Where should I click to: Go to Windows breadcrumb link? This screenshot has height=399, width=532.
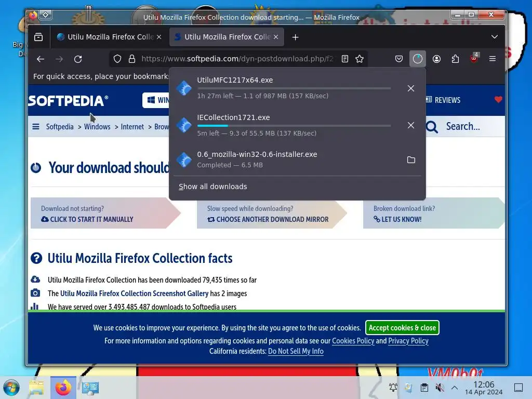[97, 127]
